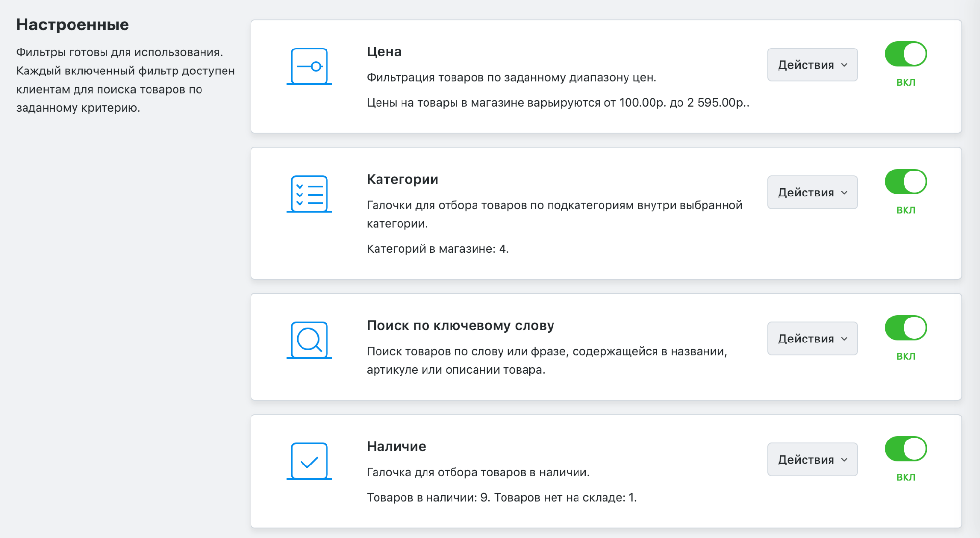980x538 pixels.
Task: Toggle the Поиск по ключевому слову filter
Action: tap(905, 328)
